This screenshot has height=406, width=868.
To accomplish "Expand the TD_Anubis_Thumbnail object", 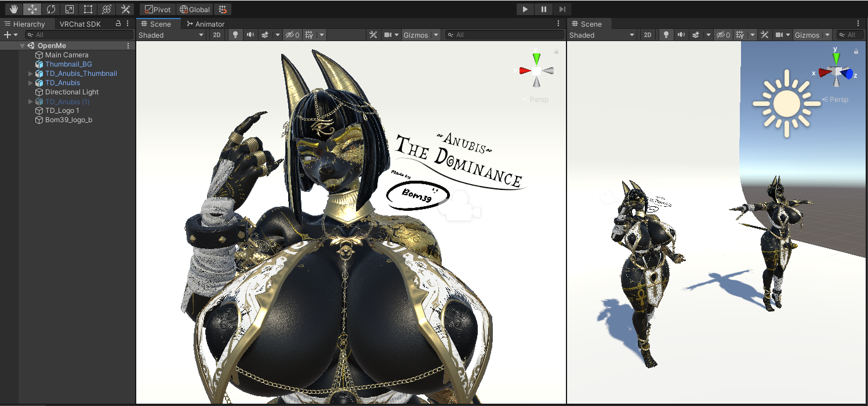I will [x=31, y=74].
